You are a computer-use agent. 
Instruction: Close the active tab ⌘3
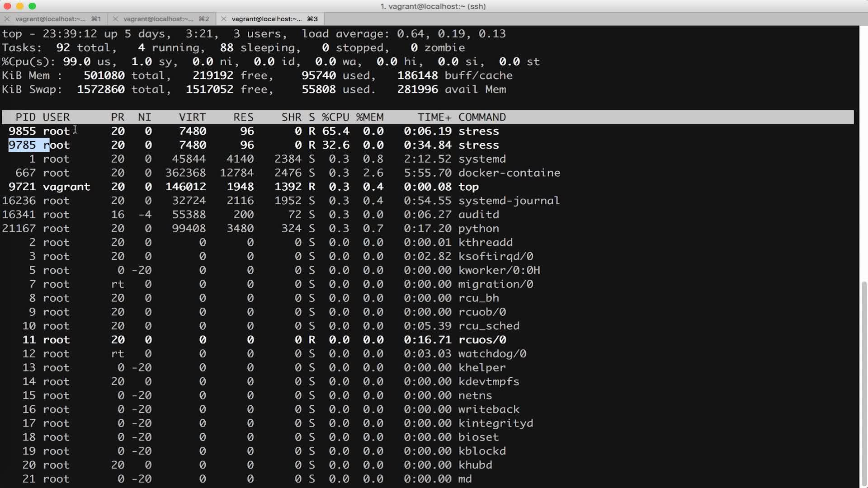click(x=224, y=19)
